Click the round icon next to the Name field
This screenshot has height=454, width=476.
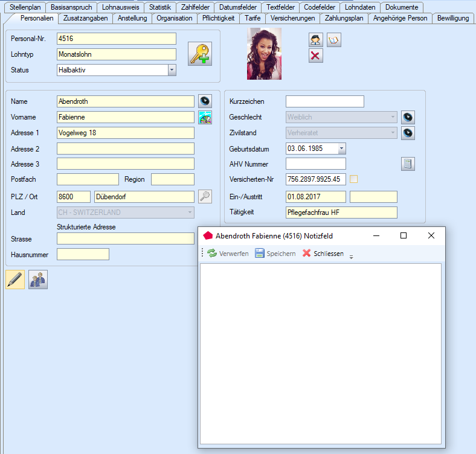coord(205,101)
